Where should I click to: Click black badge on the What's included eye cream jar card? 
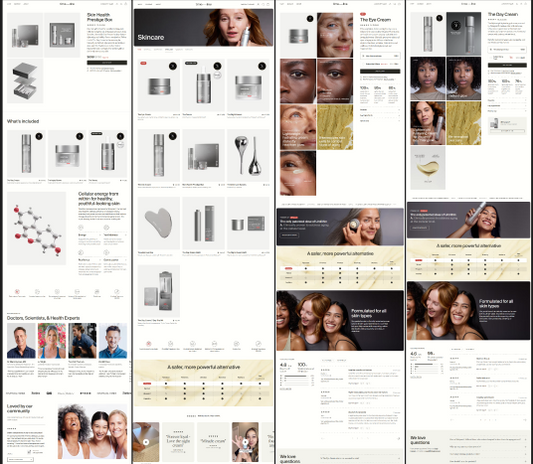tap(80, 136)
